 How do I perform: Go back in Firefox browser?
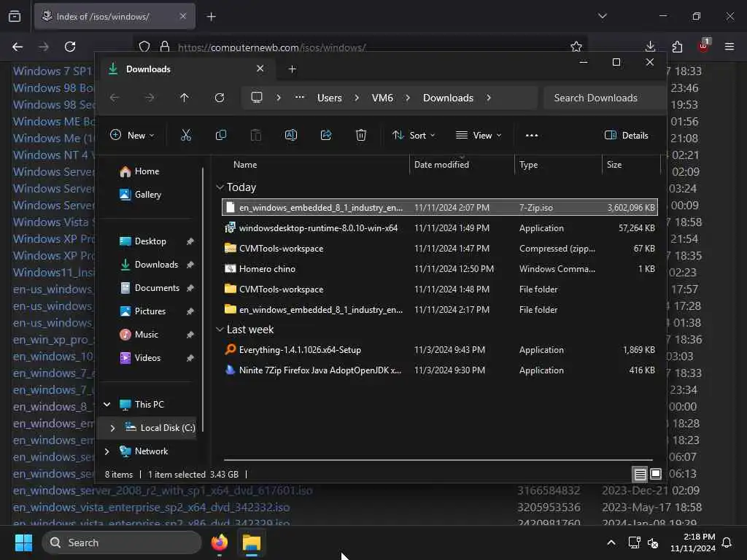18,47
